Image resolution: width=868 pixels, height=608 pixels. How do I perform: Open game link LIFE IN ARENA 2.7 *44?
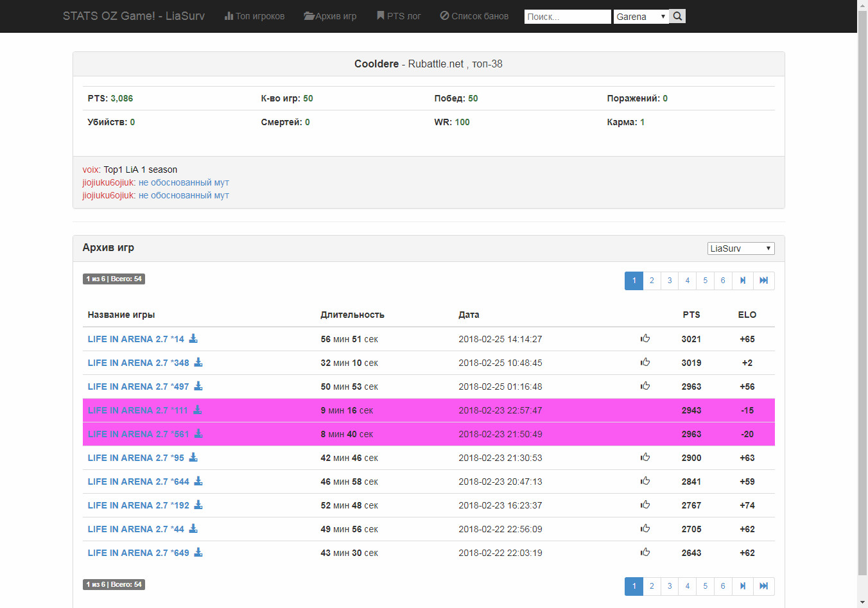tap(135, 529)
